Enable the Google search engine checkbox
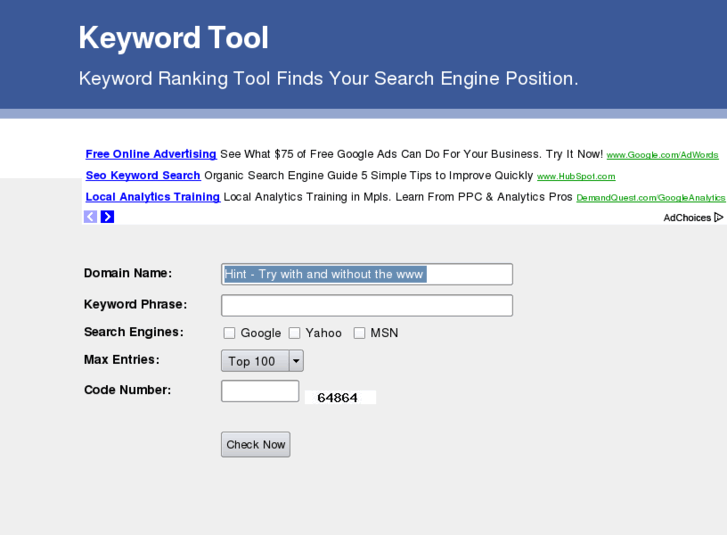Image resolution: width=727 pixels, height=545 pixels. pos(229,333)
